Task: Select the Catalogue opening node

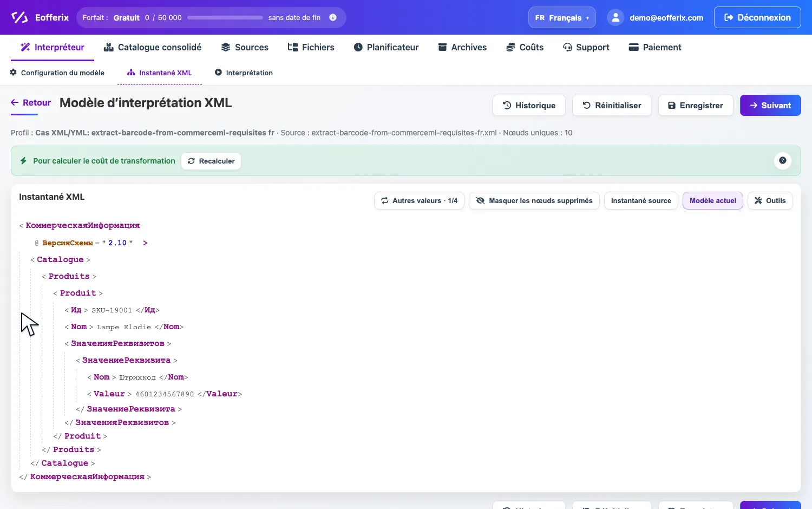Action: click(x=60, y=259)
